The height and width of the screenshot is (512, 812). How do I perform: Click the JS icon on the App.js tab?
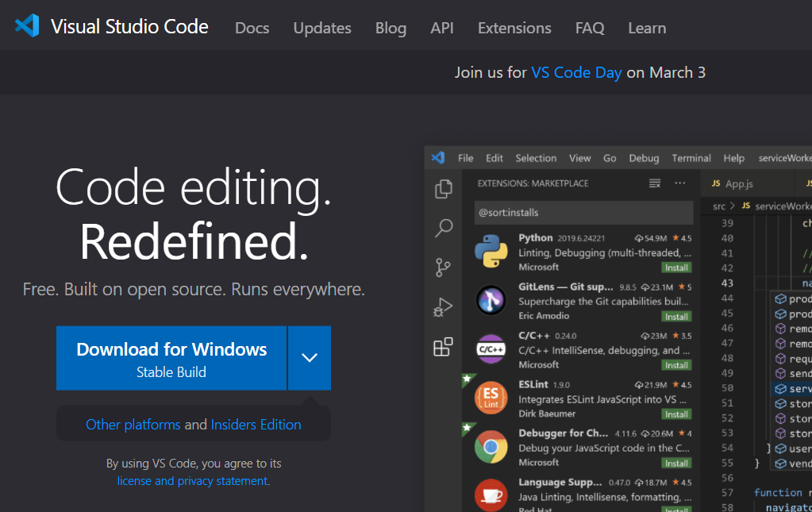click(x=716, y=183)
